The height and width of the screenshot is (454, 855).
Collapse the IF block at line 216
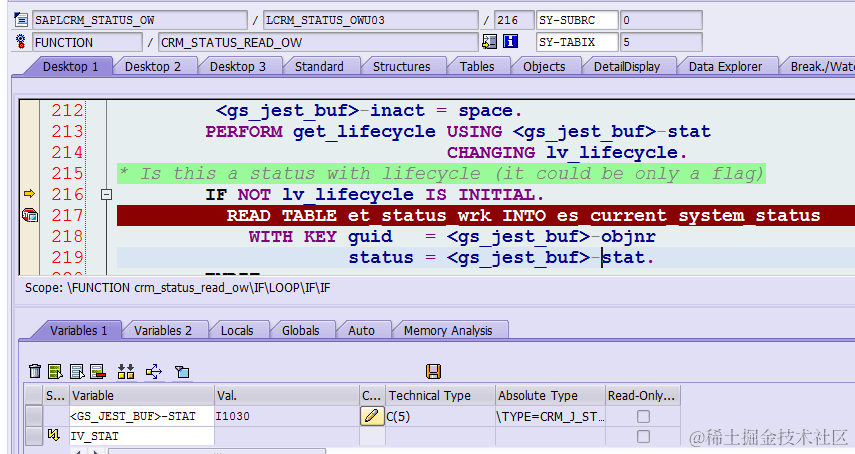tap(106, 194)
